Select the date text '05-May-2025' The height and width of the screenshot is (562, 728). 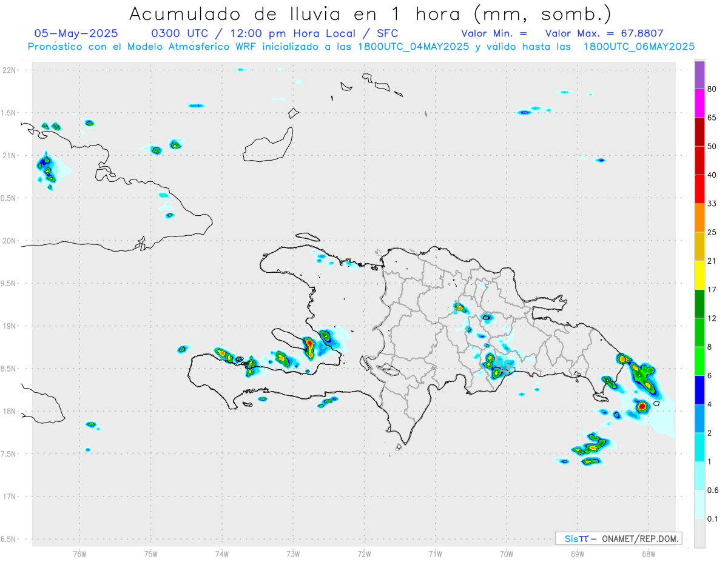76,33
